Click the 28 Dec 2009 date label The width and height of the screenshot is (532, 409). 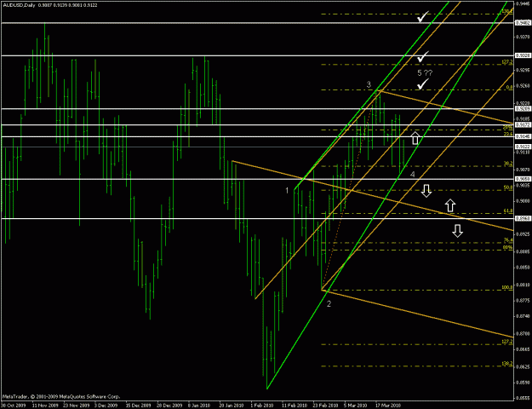tap(168, 406)
